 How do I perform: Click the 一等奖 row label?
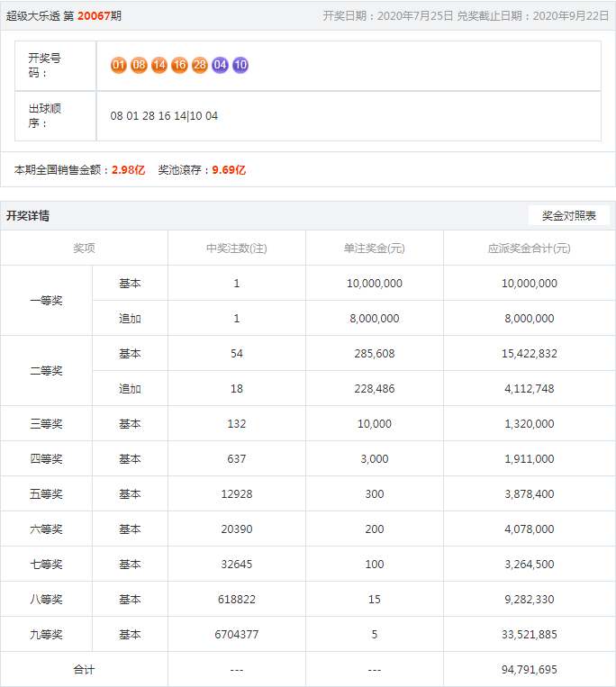[46, 301]
